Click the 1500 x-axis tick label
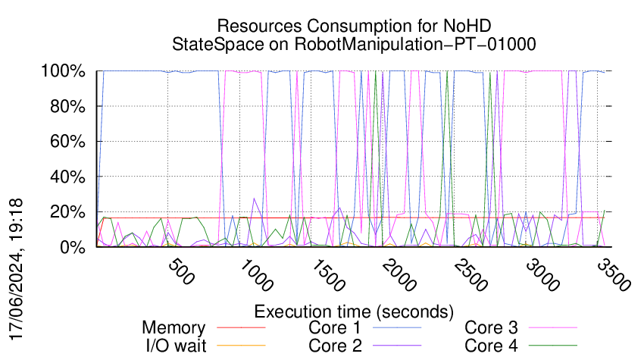The width and height of the screenshot is (644, 360). coord(327,275)
